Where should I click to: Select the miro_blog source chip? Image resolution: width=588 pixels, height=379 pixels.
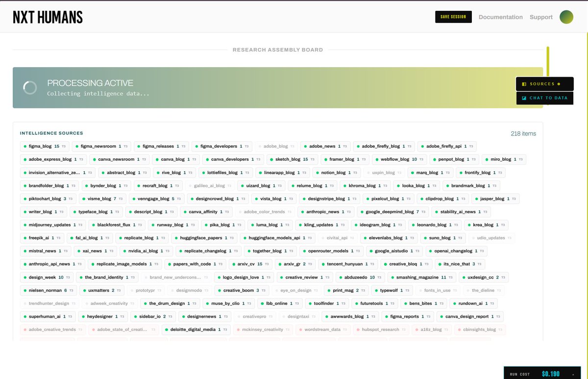[x=504, y=159]
